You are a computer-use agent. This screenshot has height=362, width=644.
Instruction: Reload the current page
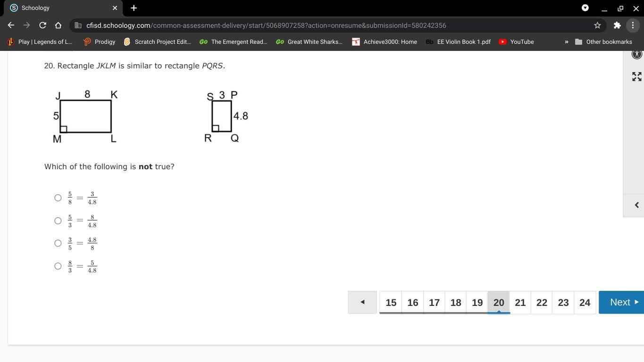pyautogui.click(x=42, y=25)
